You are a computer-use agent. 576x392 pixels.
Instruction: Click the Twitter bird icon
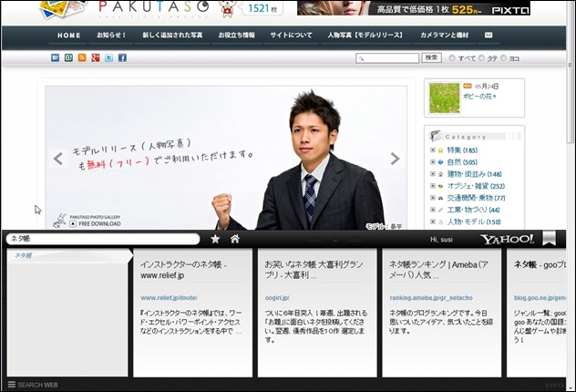click(x=109, y=57)
